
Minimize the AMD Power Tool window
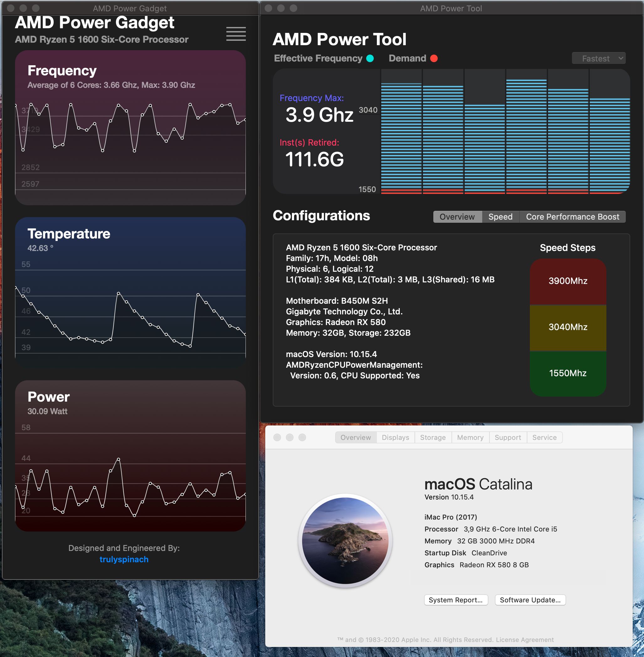[281, 8]
